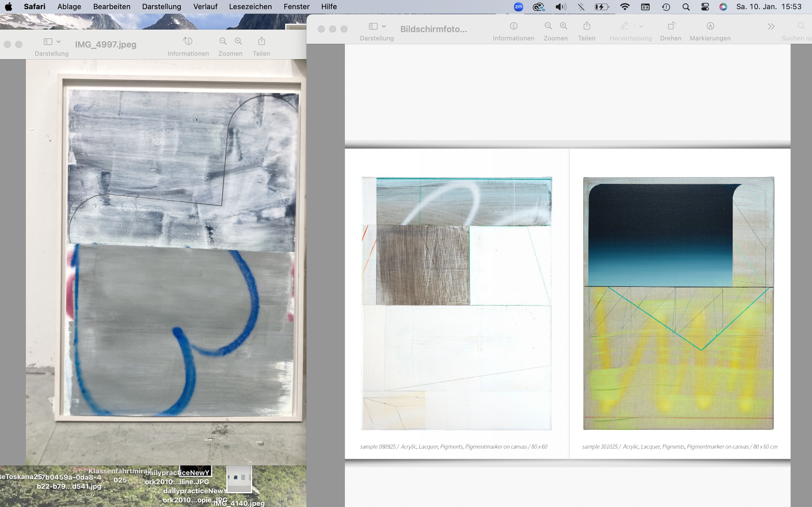Open the Verlauf menu
Screen dimensions: 812x507
tap(205, 7)
